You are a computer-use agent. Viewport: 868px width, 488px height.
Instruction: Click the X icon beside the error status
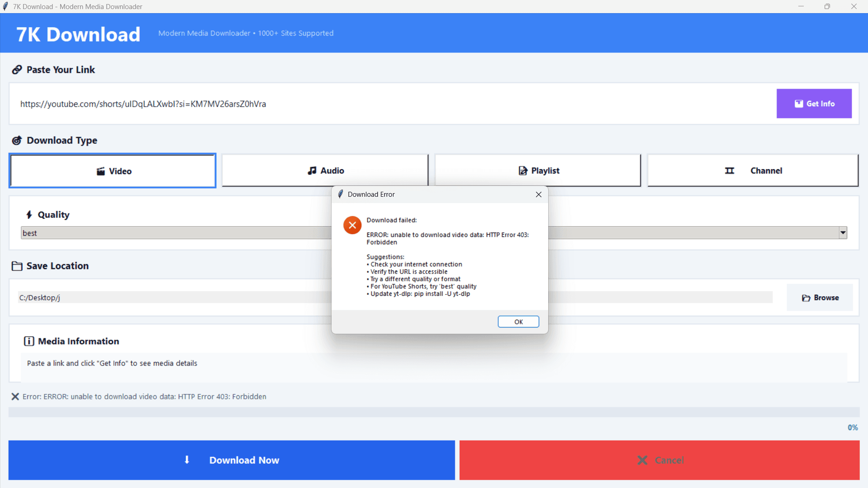pos(15,397)
